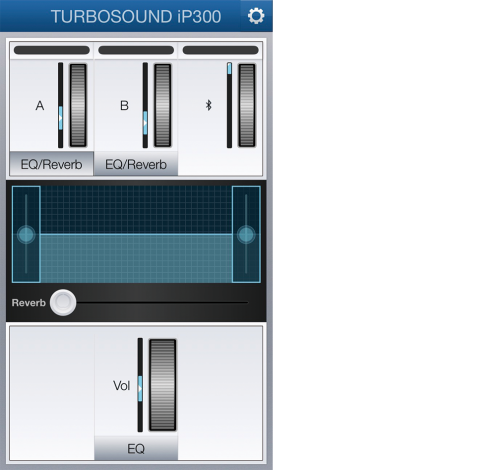Select channel B label
Image resolution: width=496 pixels, height=470 pixels.
[124, 105]
